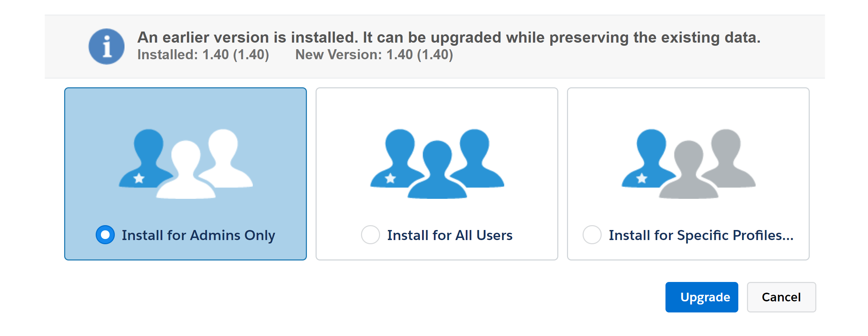Select the Install for Admins Only radio button
The width and height of the screenshot is (868, 336).
(x=105, y=235)
